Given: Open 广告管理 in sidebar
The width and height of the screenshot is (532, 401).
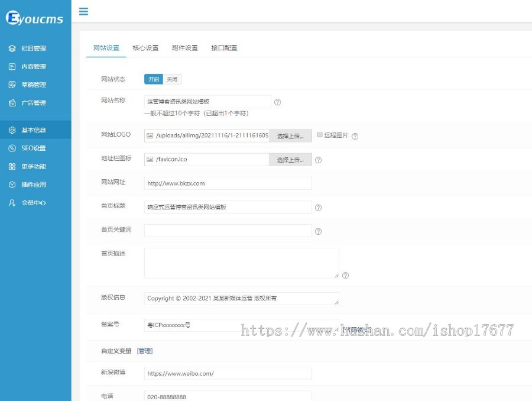Looking at the screenshot, I should 35,103.
